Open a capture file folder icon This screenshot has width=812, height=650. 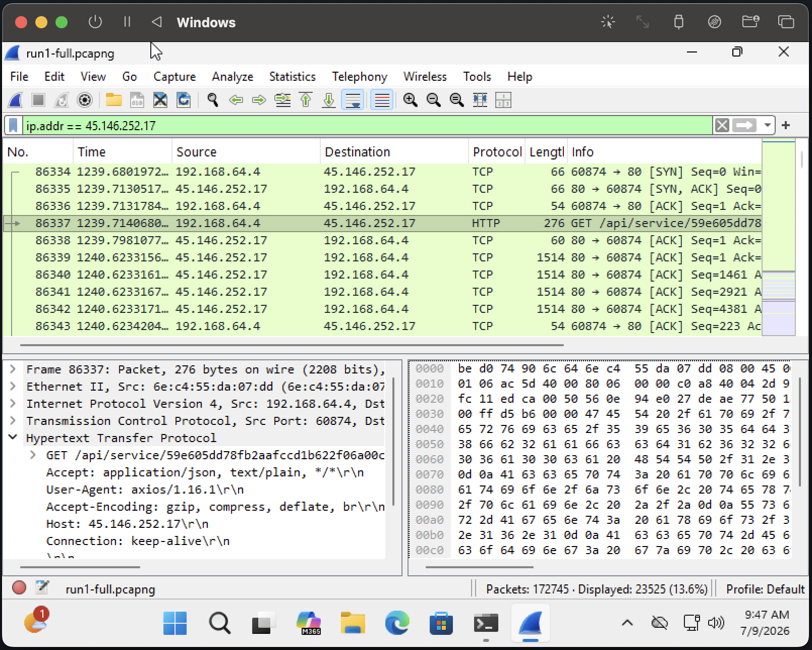pyautogui.click(x=114, y=100)
